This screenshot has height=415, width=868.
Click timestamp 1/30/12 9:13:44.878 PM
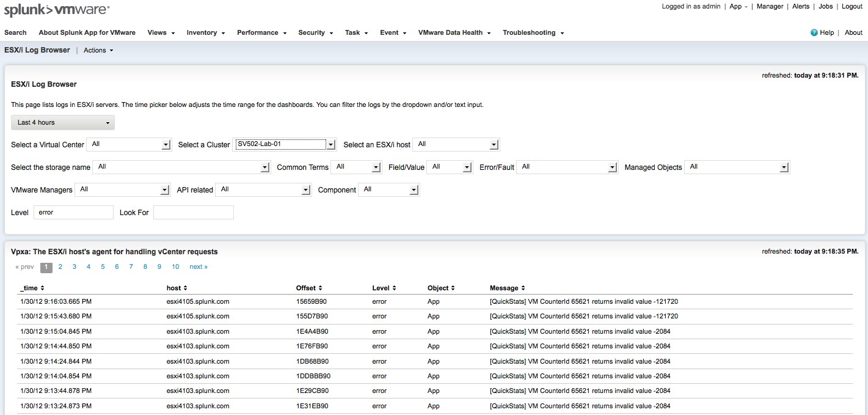56,391
